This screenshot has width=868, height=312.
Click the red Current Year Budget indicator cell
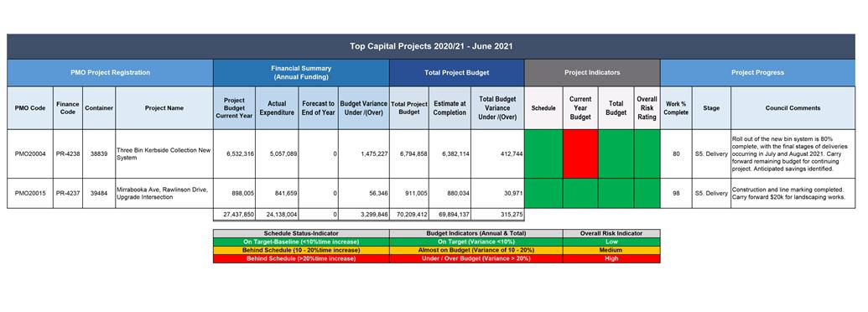[580, 153]
